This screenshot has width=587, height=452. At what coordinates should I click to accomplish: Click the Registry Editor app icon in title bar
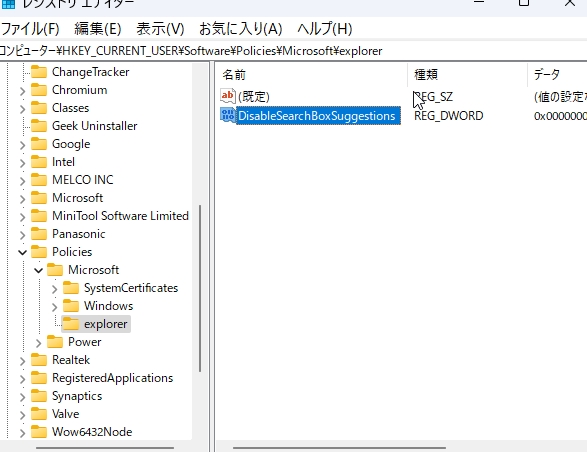8,3
